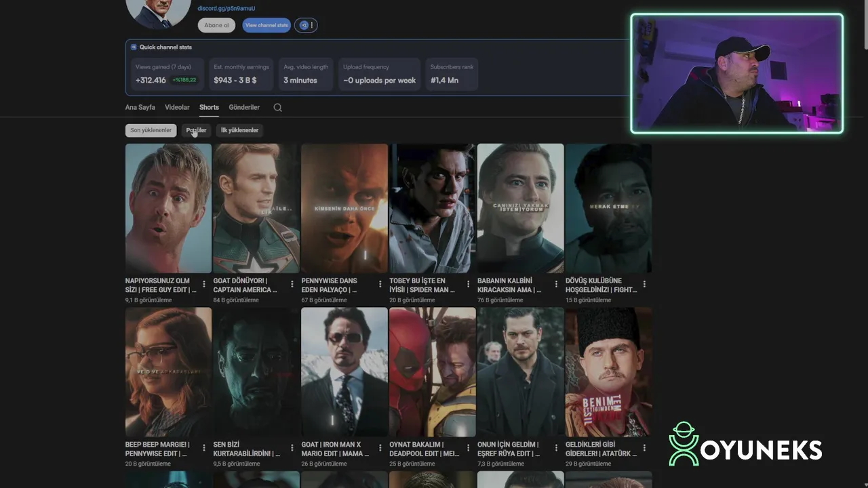Select the Shorts tab

[x=209, y=107]
